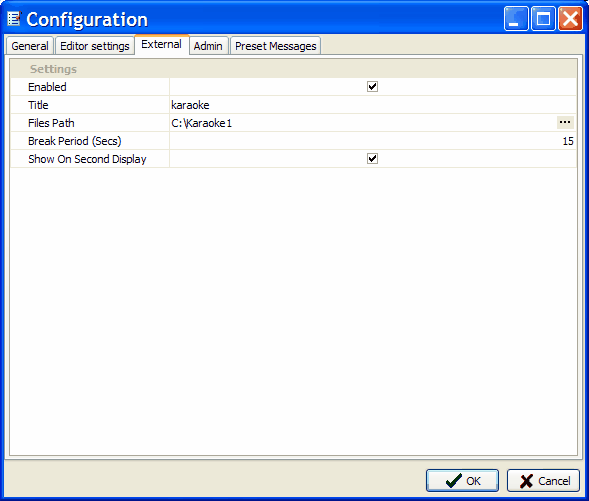Open the Preset Messages tab
This screenshot has width=589, height=501.
pyautogui.click(x=275, y=46)
